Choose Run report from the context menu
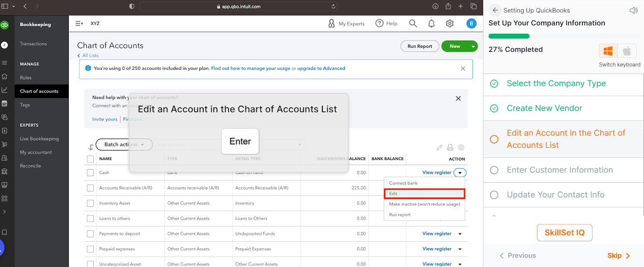The image size is (644, 267). (x=424, y=215)
